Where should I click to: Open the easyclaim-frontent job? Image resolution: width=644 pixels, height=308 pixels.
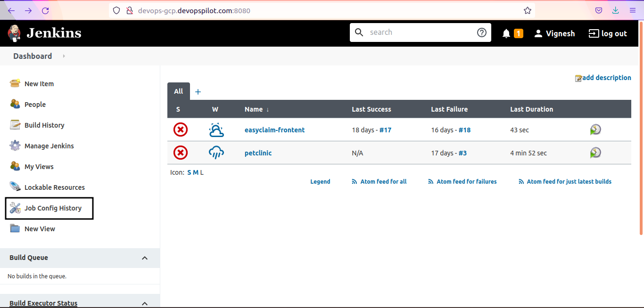click(275, 130)
